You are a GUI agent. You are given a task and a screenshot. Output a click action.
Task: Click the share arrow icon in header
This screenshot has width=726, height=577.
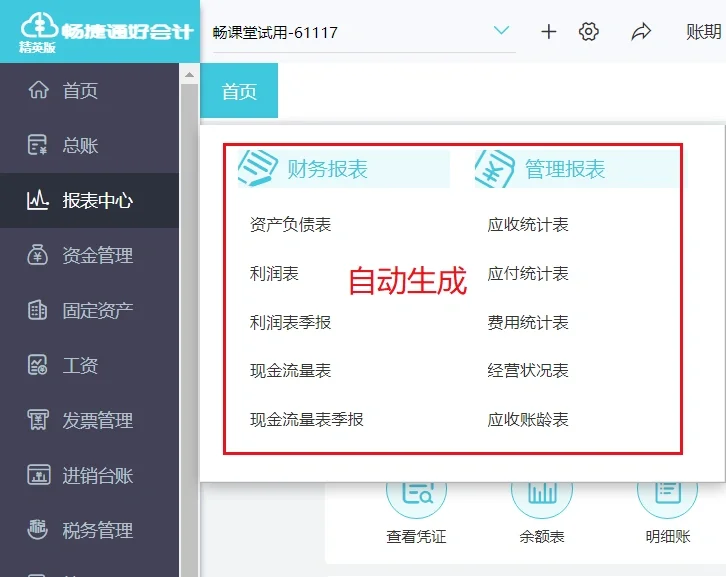point(641,32)
